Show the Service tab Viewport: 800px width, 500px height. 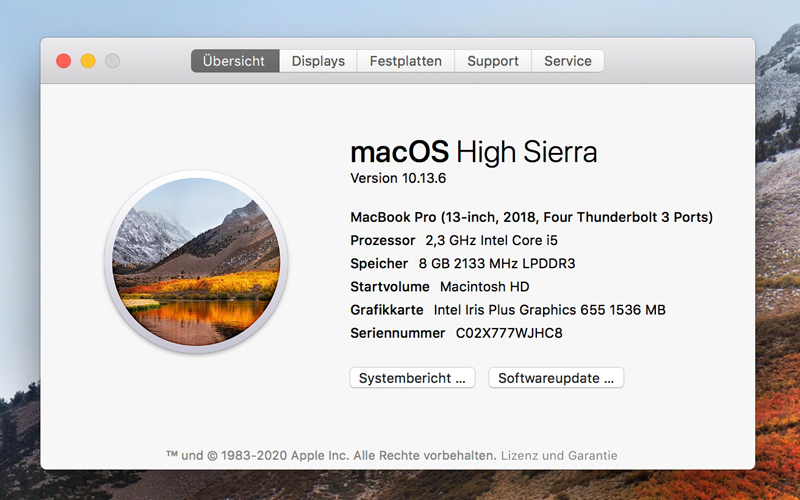click(x=567, y=61)
